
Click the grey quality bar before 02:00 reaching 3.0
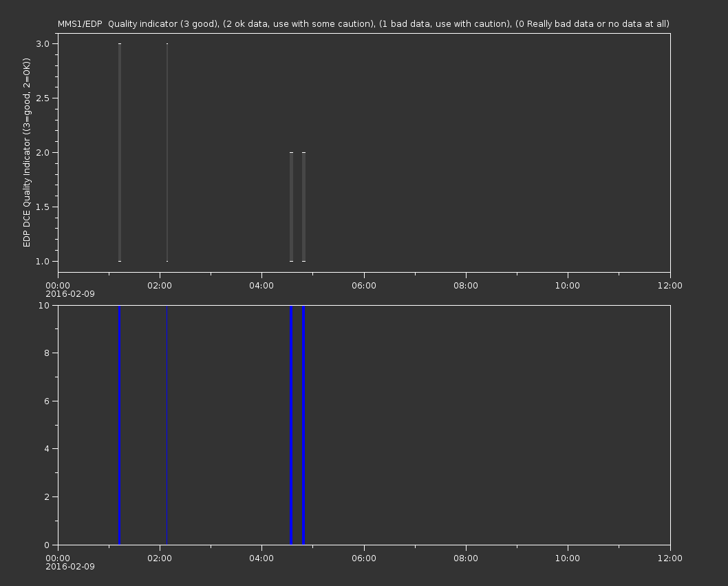tap(120, 152)
